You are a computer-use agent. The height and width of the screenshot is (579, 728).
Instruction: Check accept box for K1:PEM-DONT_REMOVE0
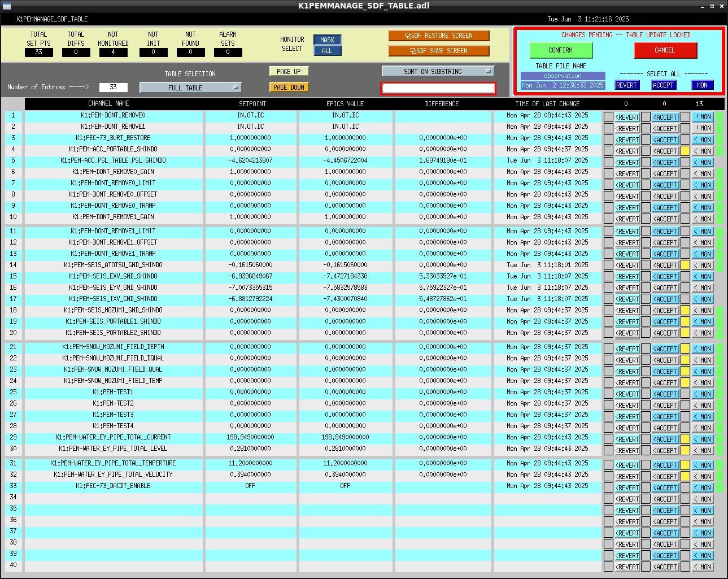pyautogui.click(x=646, y=117)
